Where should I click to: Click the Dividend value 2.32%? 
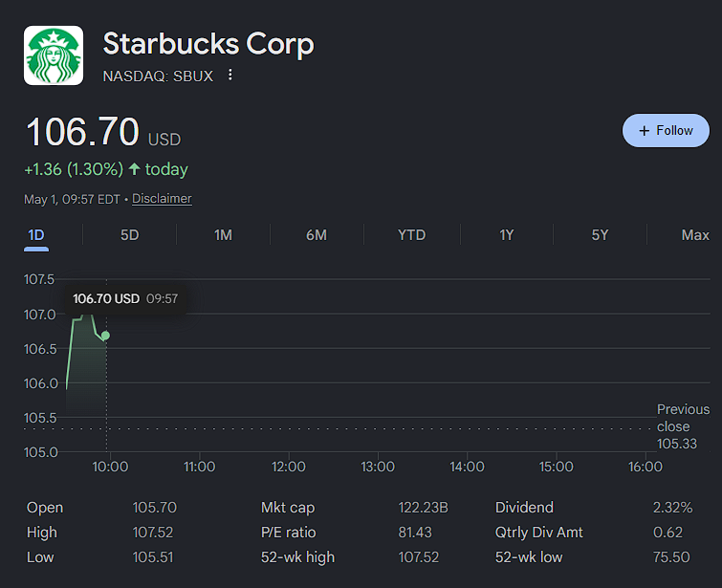click(672, 508)
